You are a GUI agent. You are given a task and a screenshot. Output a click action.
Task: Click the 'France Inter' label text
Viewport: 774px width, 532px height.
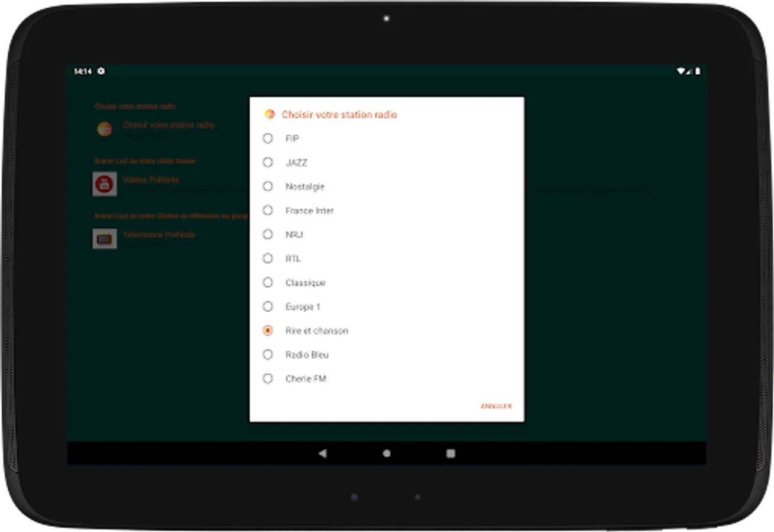coord(309,210)
